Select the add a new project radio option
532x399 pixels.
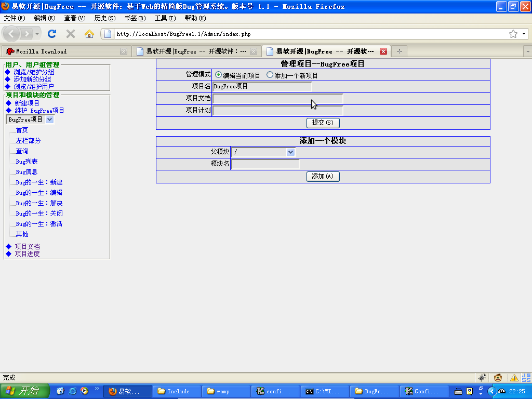(270, 75)
